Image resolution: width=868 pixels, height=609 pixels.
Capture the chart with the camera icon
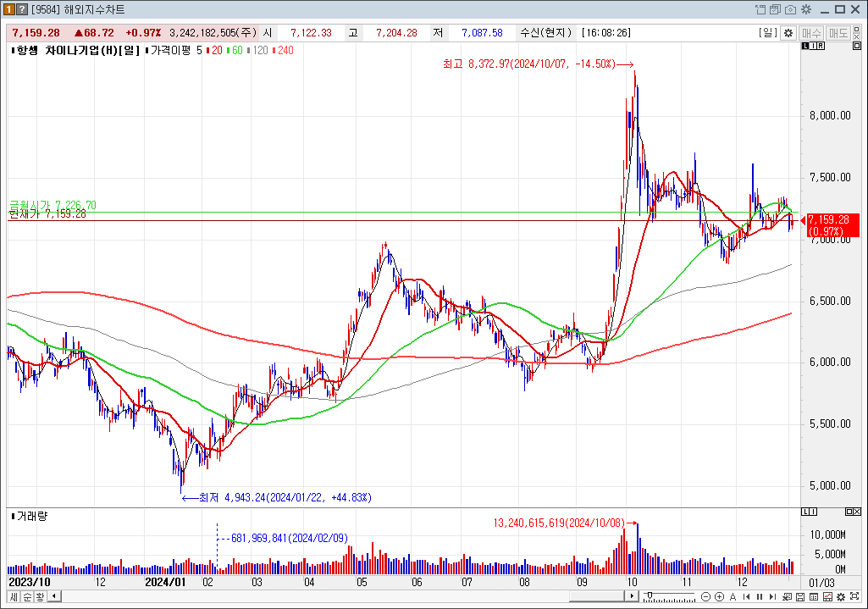coord(790,9)
